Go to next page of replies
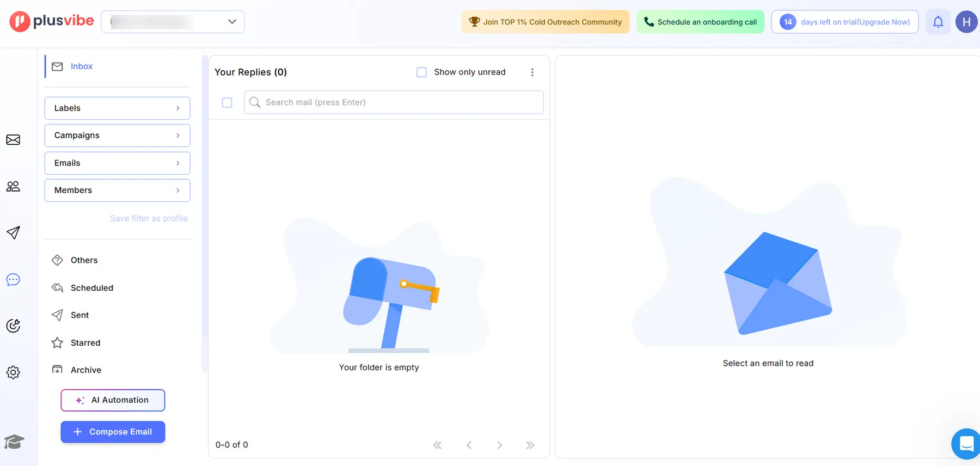 click(x=499, y=445)
